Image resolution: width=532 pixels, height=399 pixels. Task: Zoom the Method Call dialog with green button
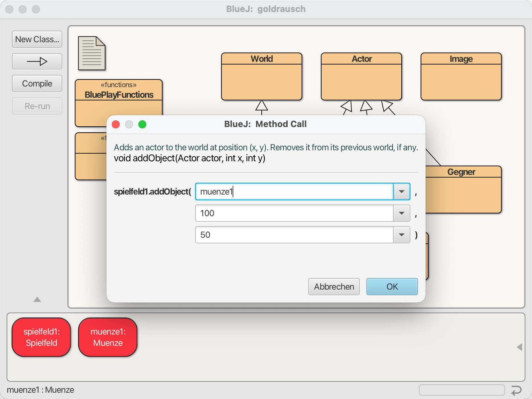[x=142, y=124]
